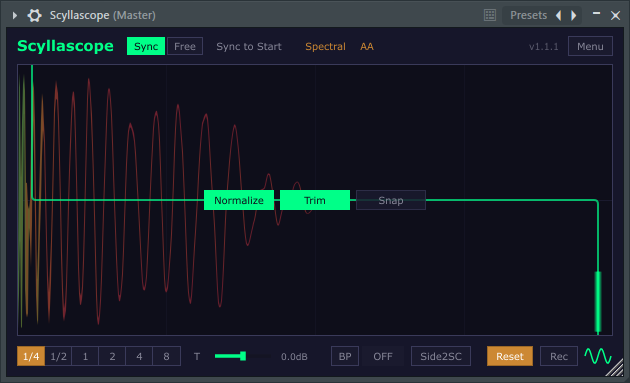Open the Menu button

point(590,46)
